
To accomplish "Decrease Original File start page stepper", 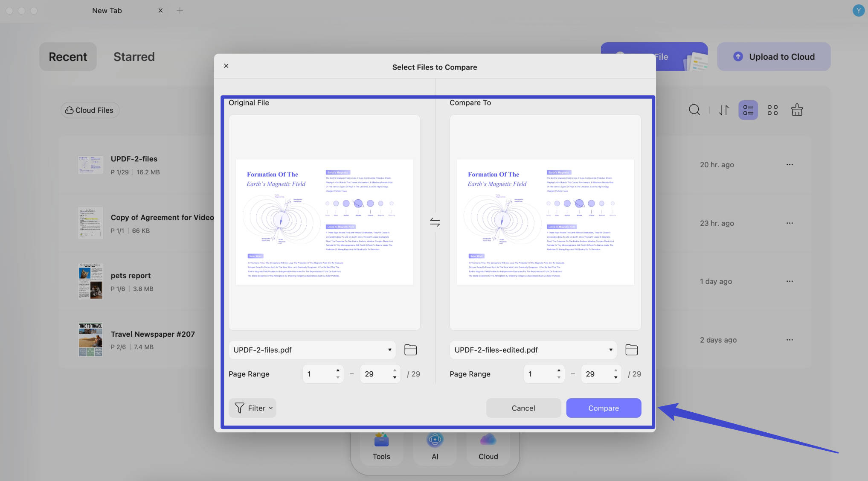I will 338,377.
